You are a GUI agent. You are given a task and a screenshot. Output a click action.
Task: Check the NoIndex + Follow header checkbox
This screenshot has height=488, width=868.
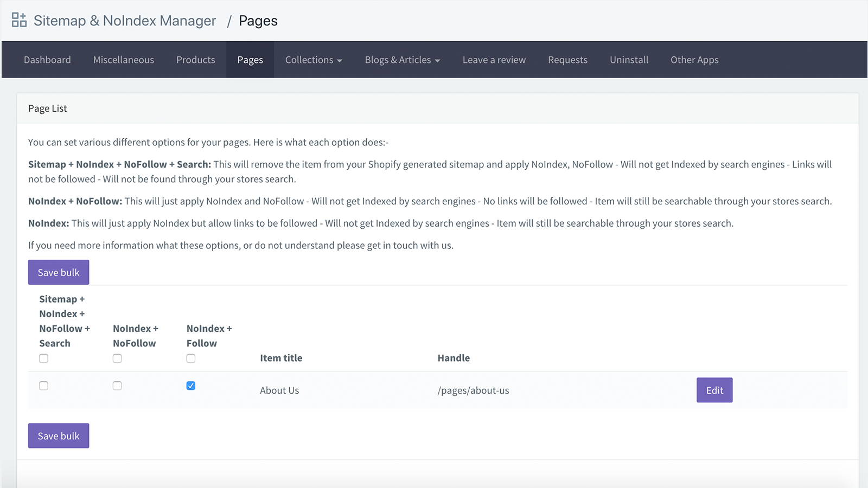click(190, 358)
